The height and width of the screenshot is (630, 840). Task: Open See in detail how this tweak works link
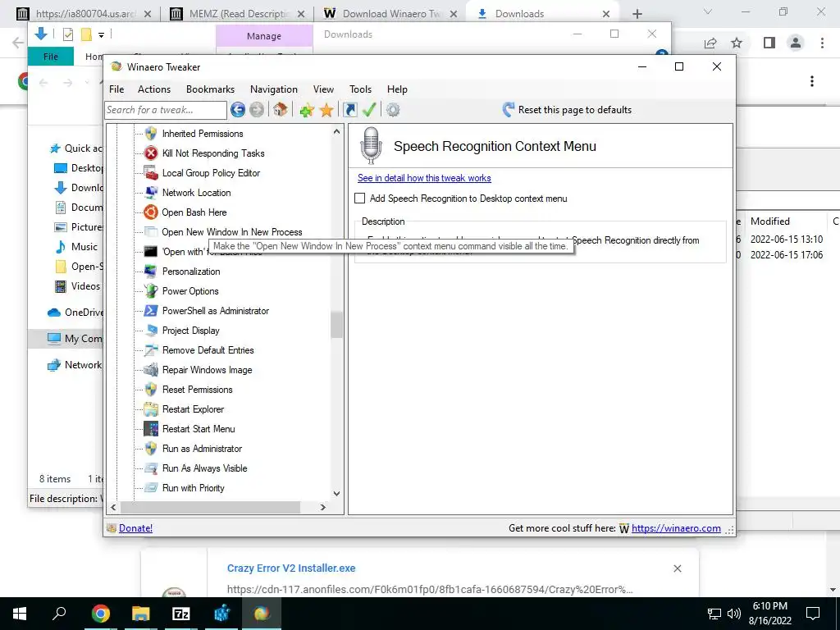click(424, 178)
